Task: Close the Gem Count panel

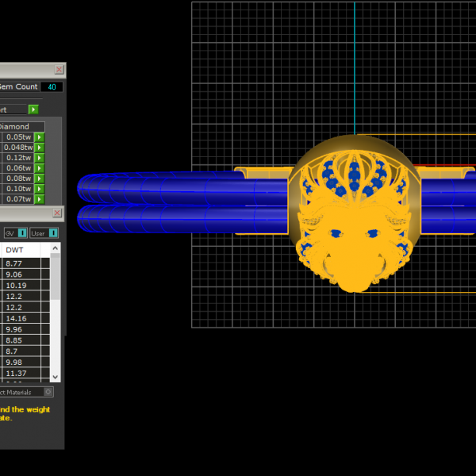Action: coord(59,69)
